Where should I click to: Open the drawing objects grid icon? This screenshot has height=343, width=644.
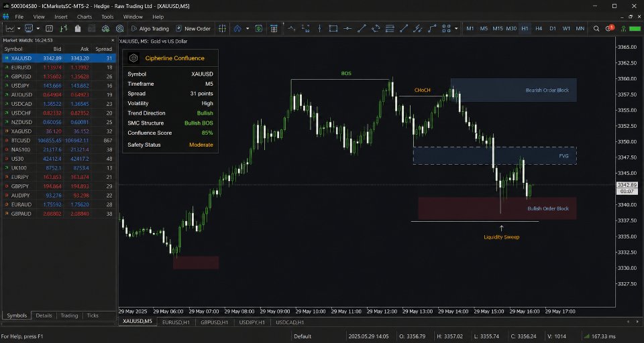[447, 29]
